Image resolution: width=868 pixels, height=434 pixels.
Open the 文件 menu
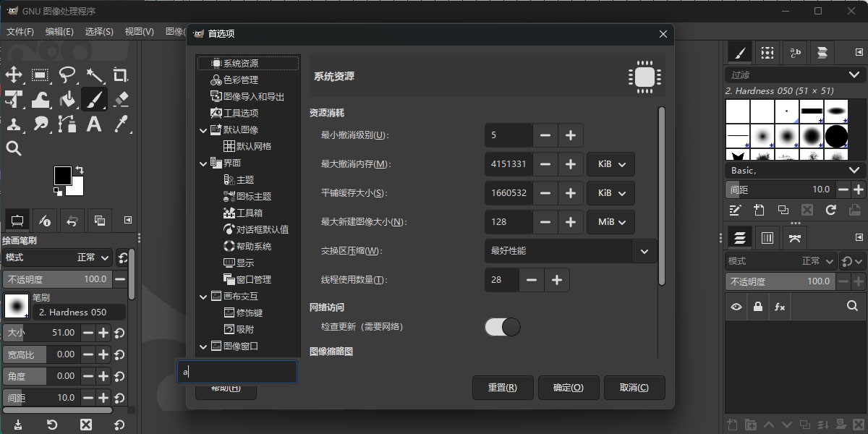(20, 32)
